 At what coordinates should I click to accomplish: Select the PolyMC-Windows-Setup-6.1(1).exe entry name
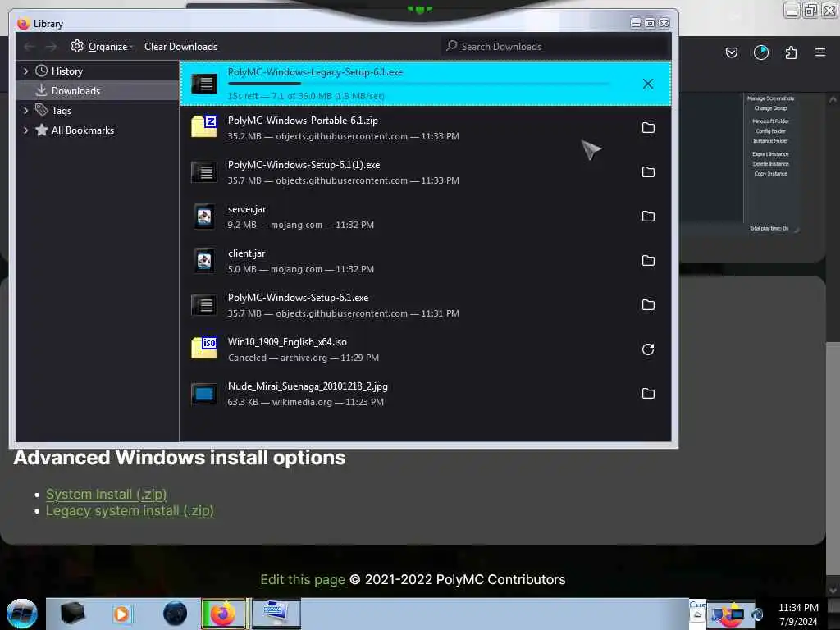click(304, 165)
